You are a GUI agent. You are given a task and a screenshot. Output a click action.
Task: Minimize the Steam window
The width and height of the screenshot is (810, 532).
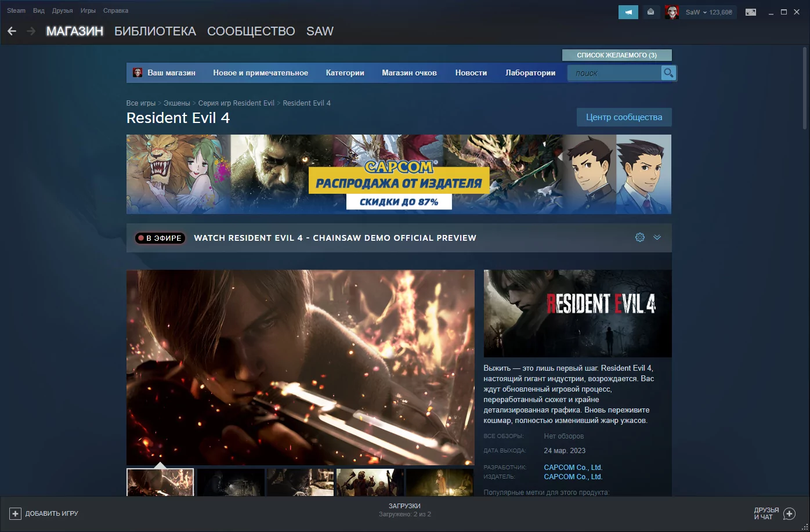[771, 12]
